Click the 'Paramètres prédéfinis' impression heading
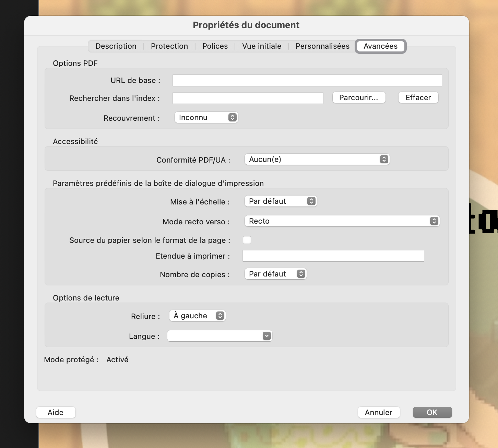 click(158, 183)
